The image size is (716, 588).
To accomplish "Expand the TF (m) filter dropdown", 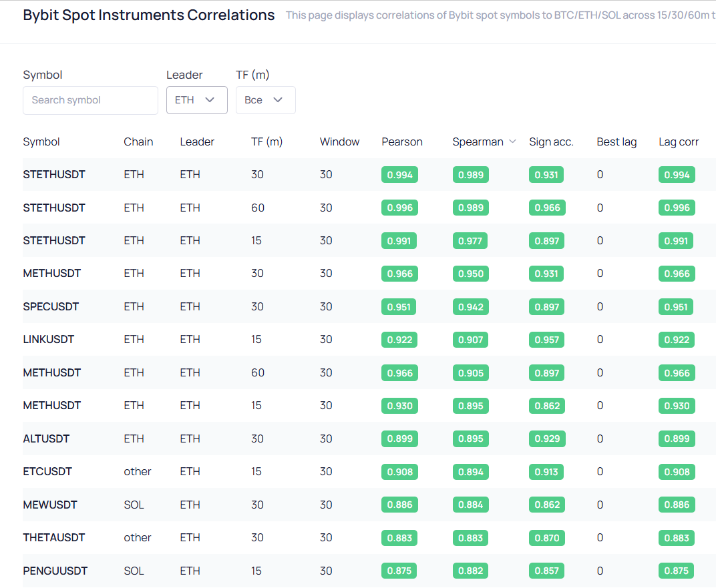I will click(265, 100).
